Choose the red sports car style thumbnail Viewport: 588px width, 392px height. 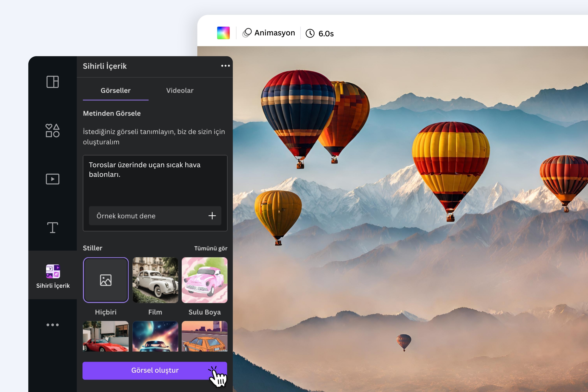(x=106, y=336)
